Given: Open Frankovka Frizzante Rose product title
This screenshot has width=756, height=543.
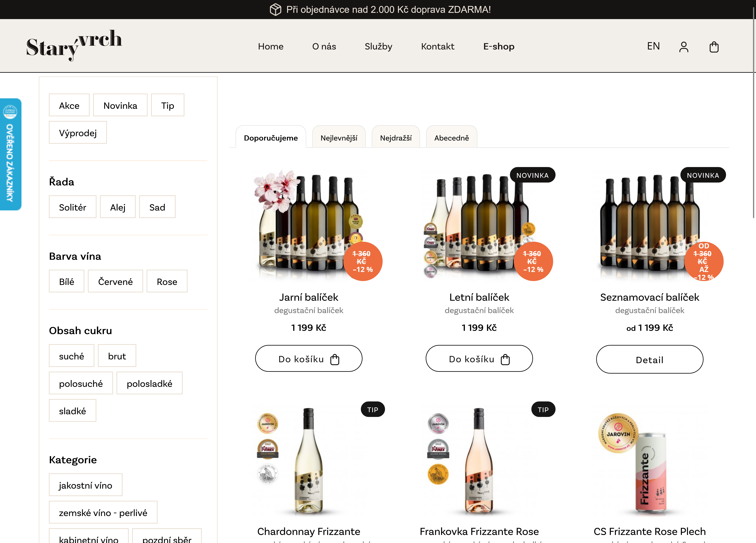Looking at the screenshot, I should click(479, 531).
